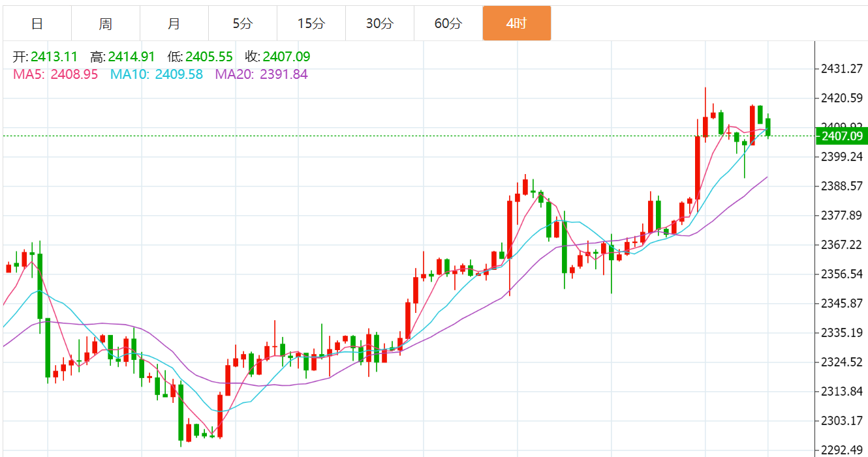Image resolution: width=868 pixels, height=457 pixels.
Task: Click the low price 低: 2405.55
Action: click(200, 57)
